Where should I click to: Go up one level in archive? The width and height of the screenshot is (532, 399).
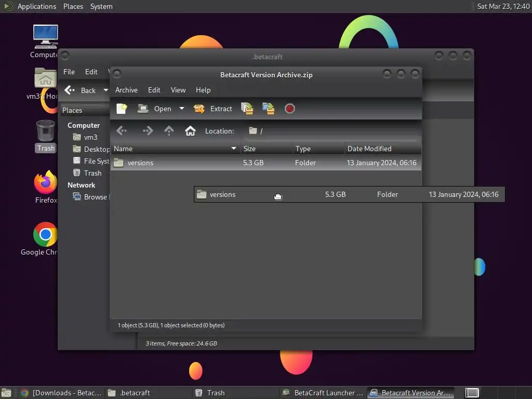(x=169, y=131)
